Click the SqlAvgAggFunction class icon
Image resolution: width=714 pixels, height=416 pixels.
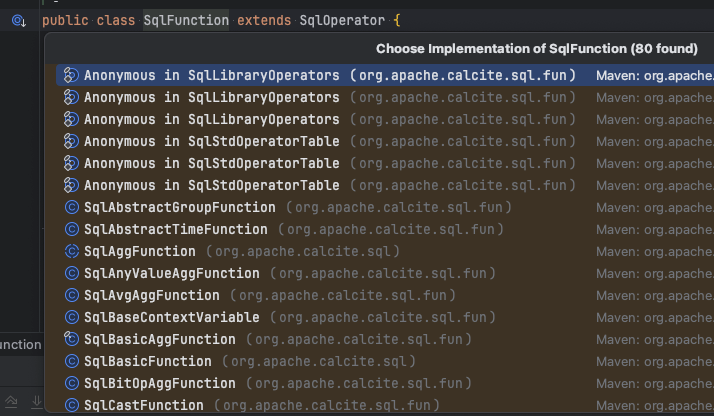click(x=71, y=295)
